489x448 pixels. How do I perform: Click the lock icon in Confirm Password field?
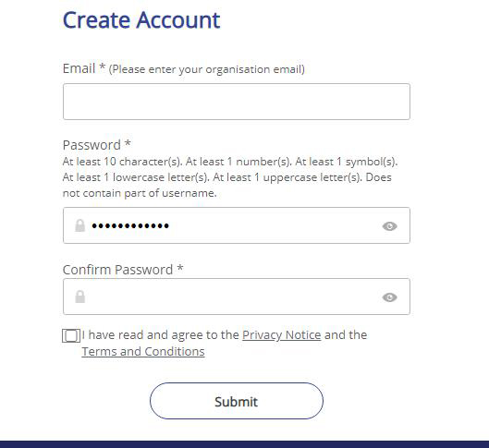[80, 297]
